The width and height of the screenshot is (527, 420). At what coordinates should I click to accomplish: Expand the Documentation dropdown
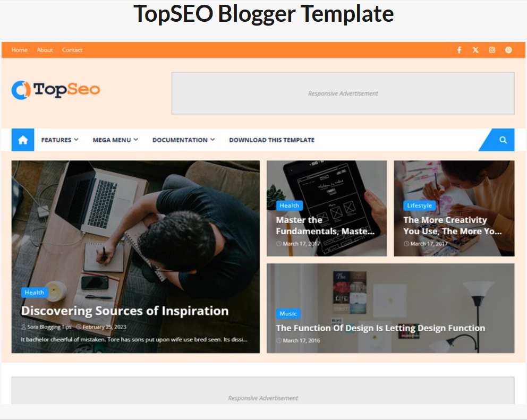click(183, 140)
